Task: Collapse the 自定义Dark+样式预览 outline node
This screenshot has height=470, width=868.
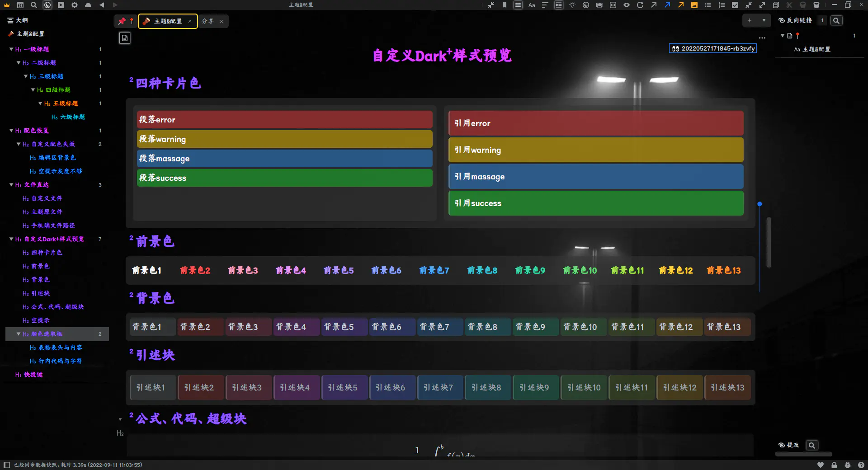Action: coord(11,239)
